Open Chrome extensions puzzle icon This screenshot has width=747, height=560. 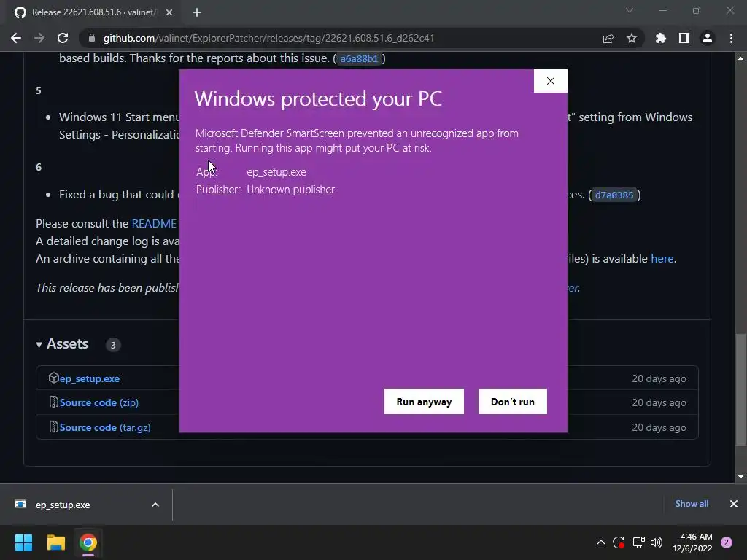pos(661,38)
